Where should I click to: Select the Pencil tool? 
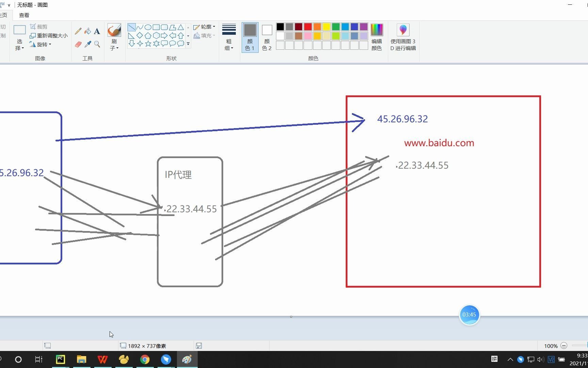tap(78, 31)
